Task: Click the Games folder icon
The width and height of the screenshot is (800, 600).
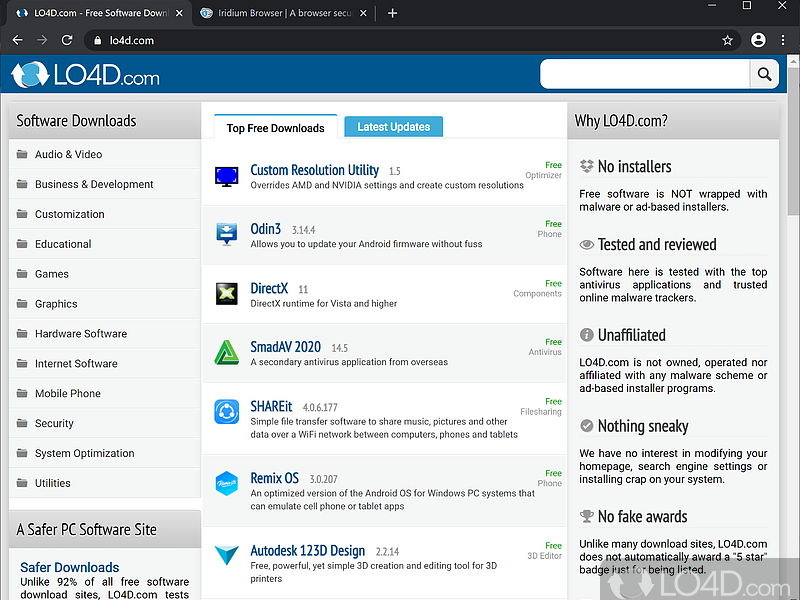Action: (22, 274)
